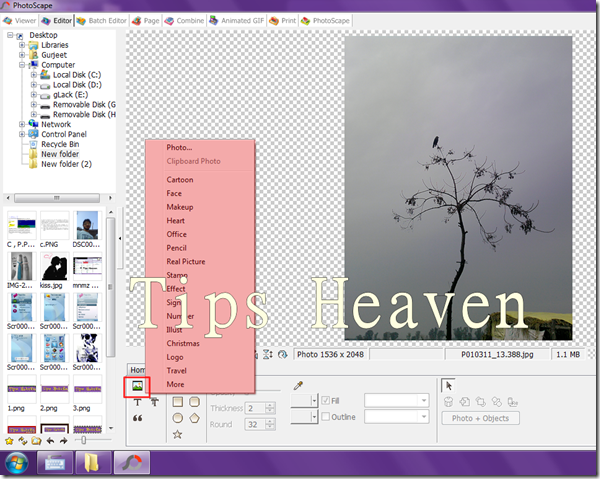Choose More at the menu bottom
This screenshot has width=600, height=479.
[x=175, y=385]
